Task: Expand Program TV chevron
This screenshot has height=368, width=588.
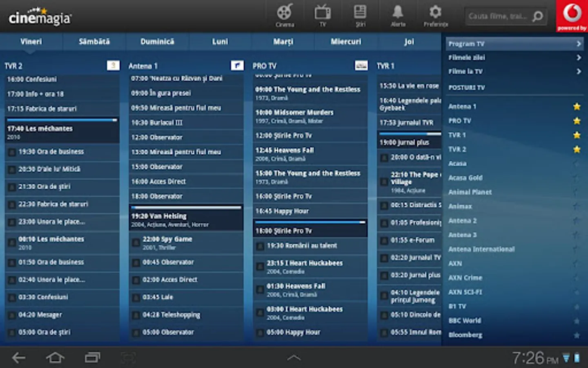Action: (x=579, y=44)
